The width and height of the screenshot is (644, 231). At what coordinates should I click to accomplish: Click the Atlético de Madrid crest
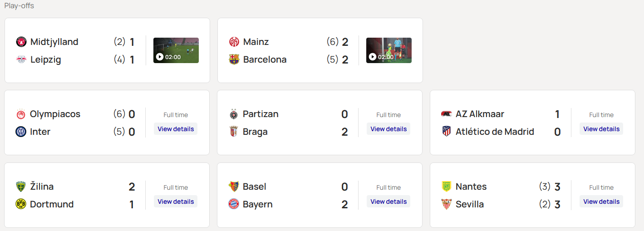point(447,132)
